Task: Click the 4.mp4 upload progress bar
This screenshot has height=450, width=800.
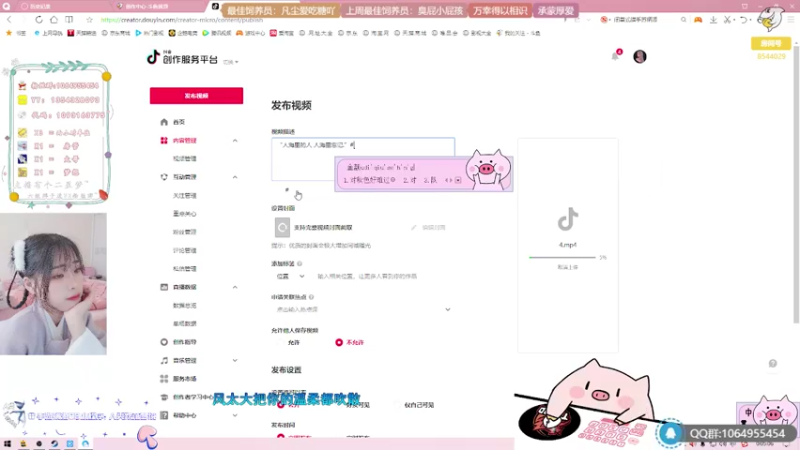Action: coord(562,258)
